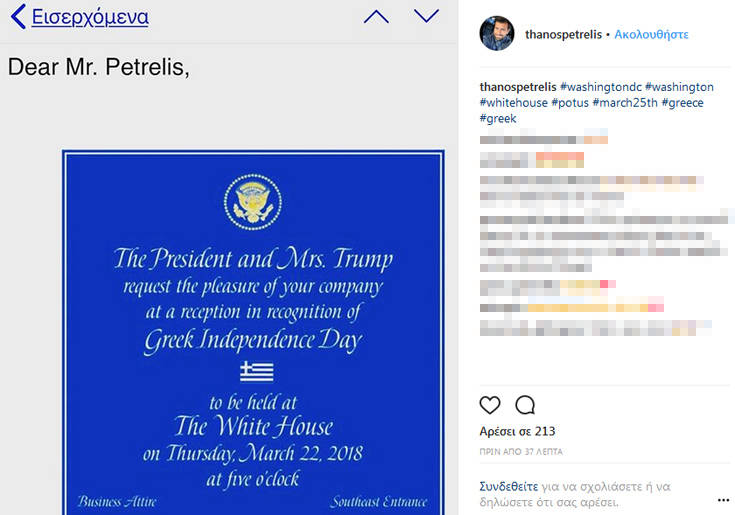Open thanospetrelis profile avatar
735x515 pixels.
pos(497,34)
